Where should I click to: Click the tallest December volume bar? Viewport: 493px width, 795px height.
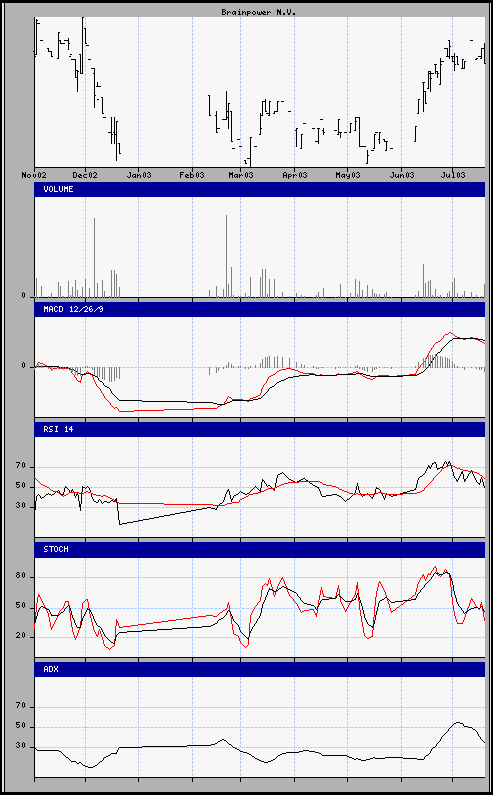94,258
